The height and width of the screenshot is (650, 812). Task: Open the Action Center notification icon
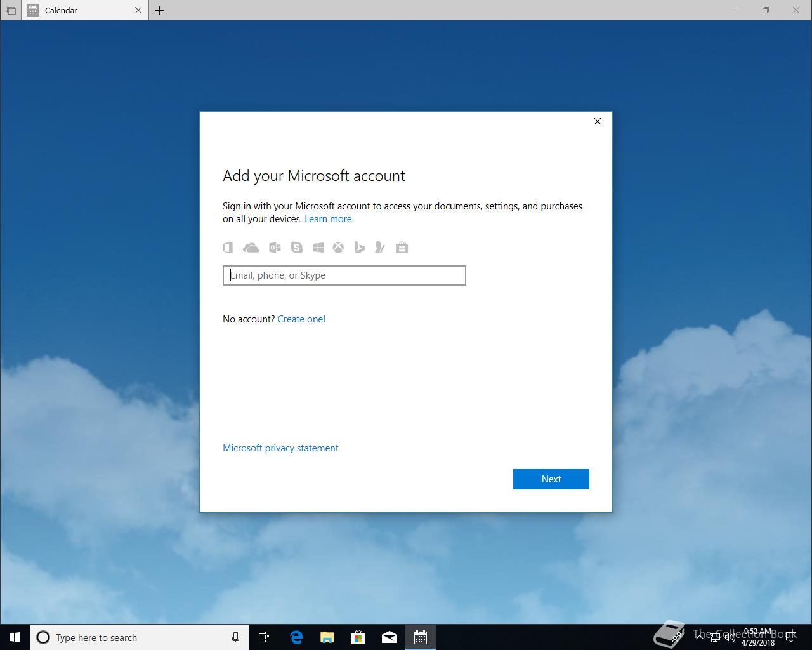click(791, 637)
